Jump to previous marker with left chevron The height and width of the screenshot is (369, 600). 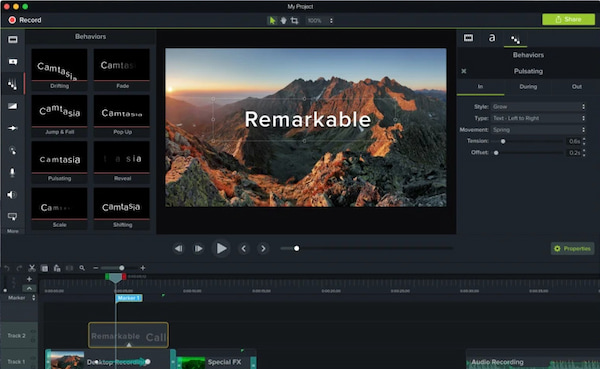click(244, 249)
